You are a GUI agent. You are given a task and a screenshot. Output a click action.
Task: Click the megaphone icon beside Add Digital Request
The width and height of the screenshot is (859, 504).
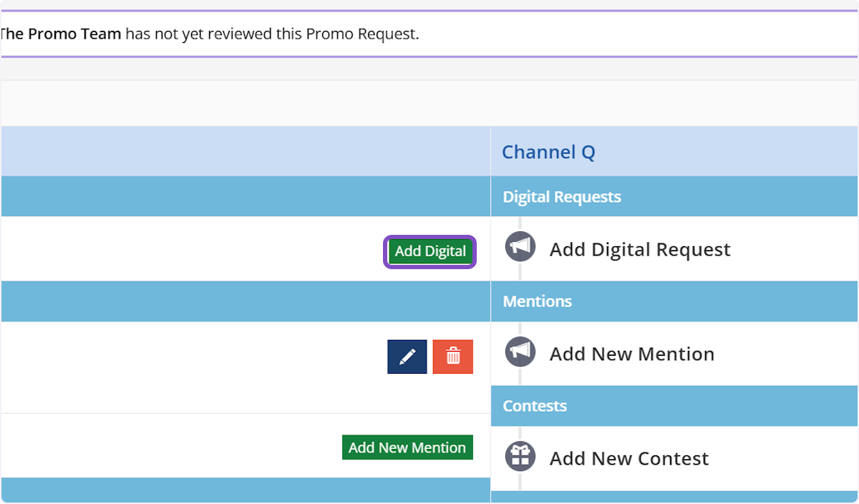[520, 247]
